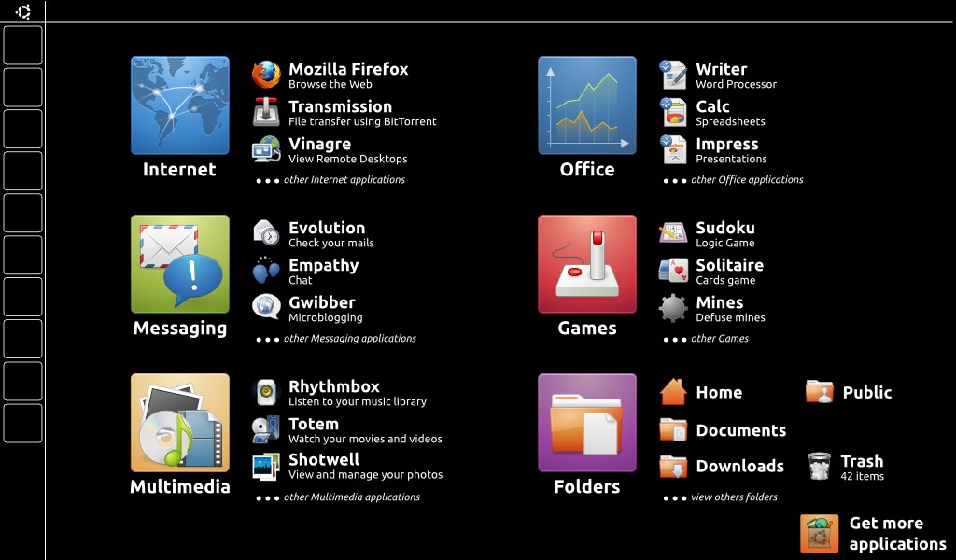956x560 pixels.
Task: Open the Downloads folder icon
Action: [x=673, y=467]
